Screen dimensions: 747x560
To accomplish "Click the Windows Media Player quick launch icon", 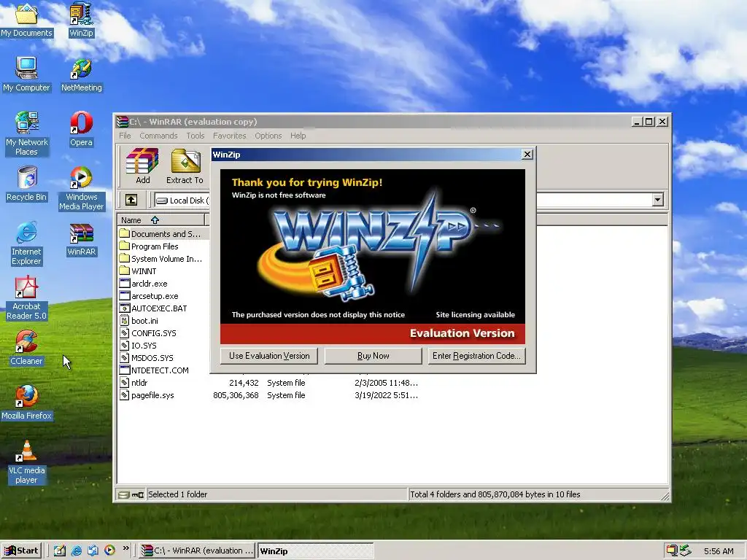I will pos(109,551).
